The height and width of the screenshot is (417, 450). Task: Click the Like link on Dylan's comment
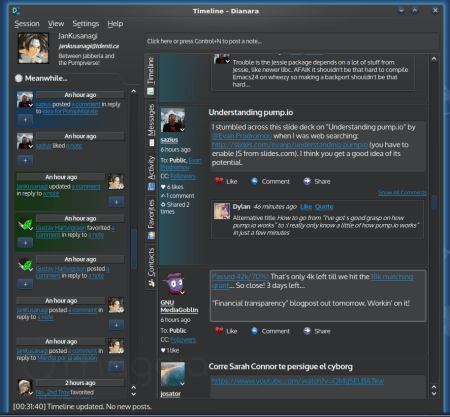pyautogui.click(x=306, y=207)
